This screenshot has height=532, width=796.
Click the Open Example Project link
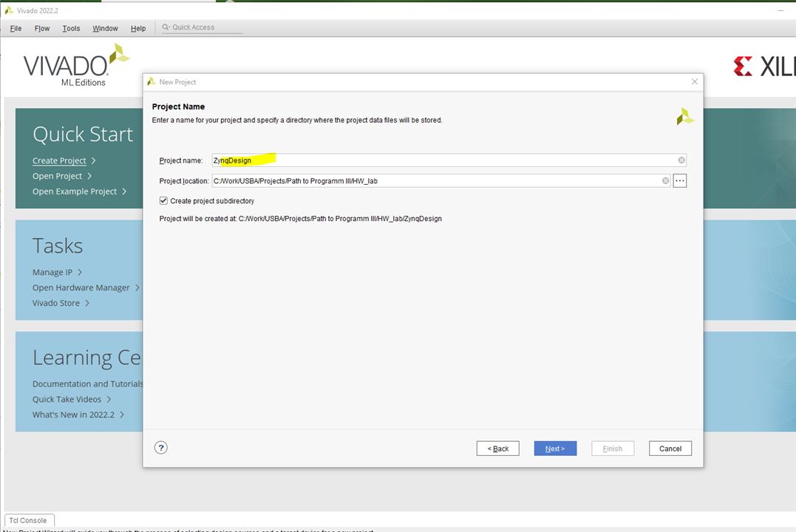coord(75,191)
